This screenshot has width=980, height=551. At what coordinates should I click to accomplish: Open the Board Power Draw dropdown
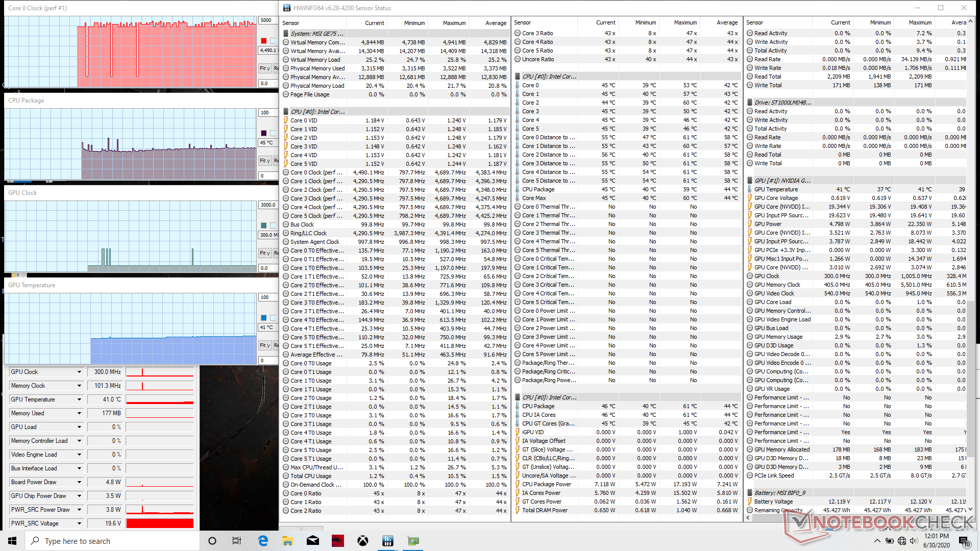click(x=79, y=482)
